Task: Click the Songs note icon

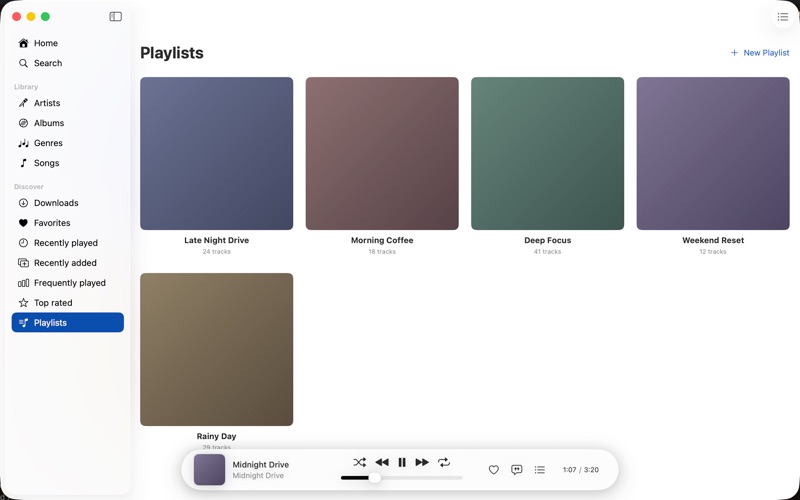Action: (x=23, y=163)
